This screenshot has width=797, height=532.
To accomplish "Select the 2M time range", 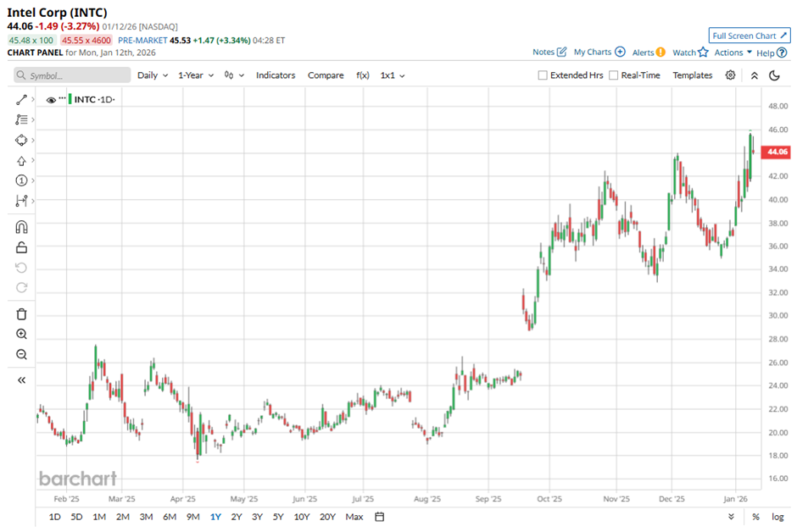I will (123, 517).
